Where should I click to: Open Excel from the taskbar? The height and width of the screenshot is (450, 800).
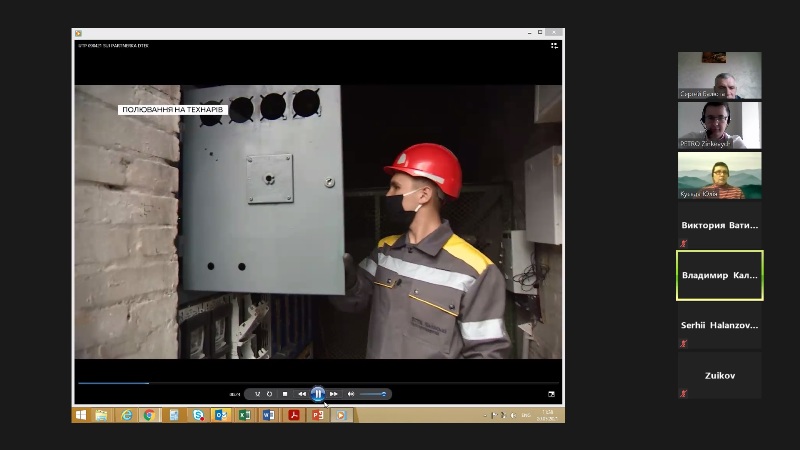tap(244, 415)
